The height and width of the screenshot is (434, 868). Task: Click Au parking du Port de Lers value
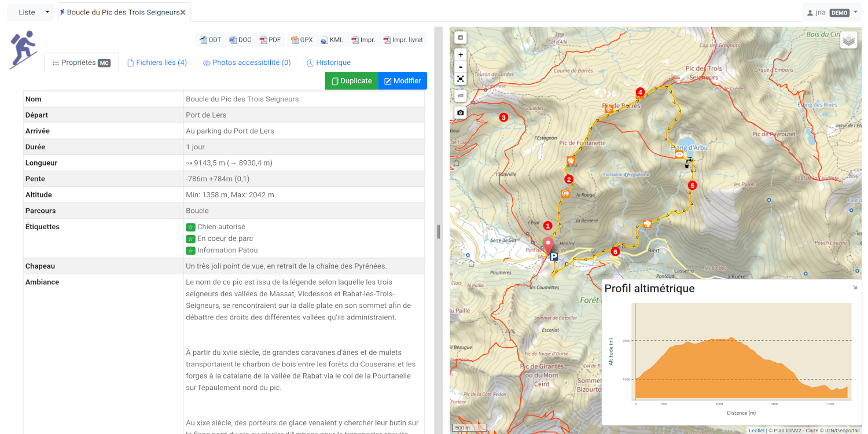(x=230, y=131)
